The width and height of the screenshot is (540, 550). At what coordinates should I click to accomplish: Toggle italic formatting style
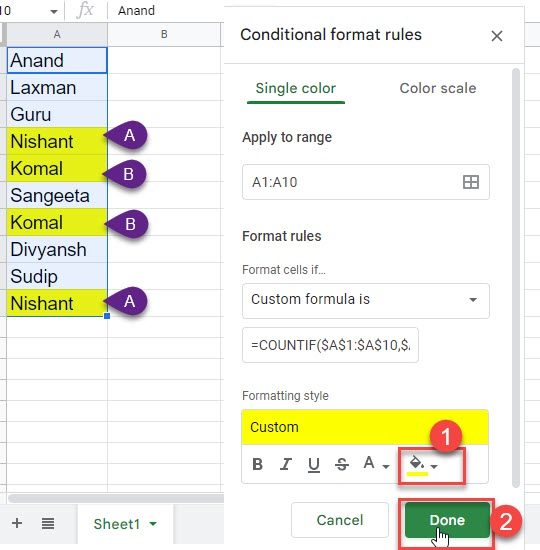[286, 464]
